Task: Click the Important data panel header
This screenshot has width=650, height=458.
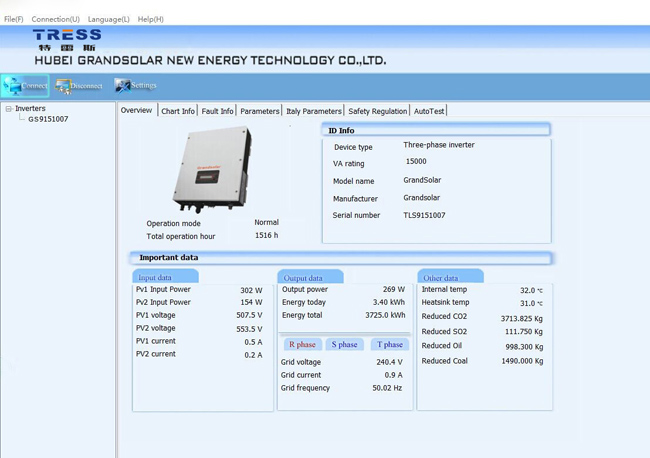Action: click(x=341, y=257)
